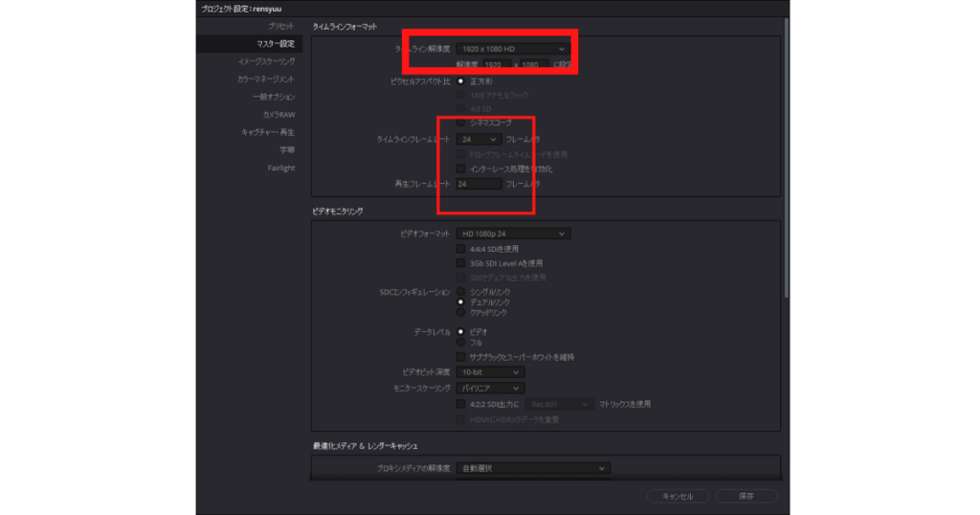Check the 4:4:4 SDIを使用 option
Screen dimensions: 980x515
(461, 248)
